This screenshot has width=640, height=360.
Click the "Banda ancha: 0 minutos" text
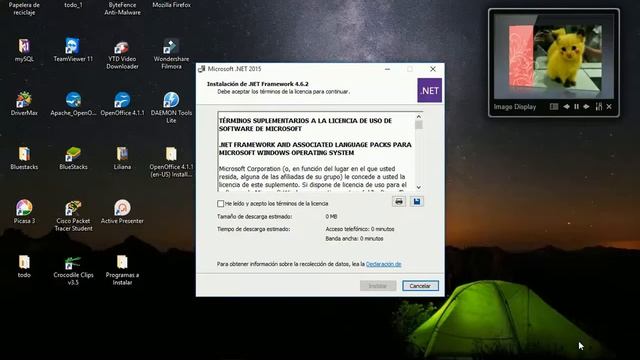click(354, 238)
